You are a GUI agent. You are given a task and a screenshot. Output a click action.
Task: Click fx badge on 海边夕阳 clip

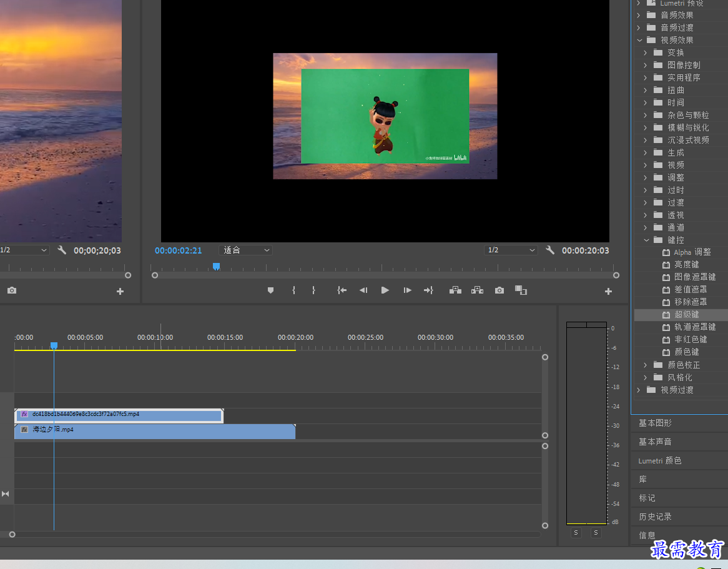(x=24, y=430)
